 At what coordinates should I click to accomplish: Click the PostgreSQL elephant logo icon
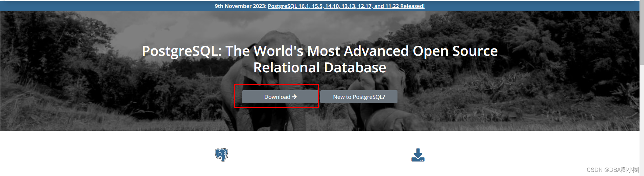pos(222,155)
